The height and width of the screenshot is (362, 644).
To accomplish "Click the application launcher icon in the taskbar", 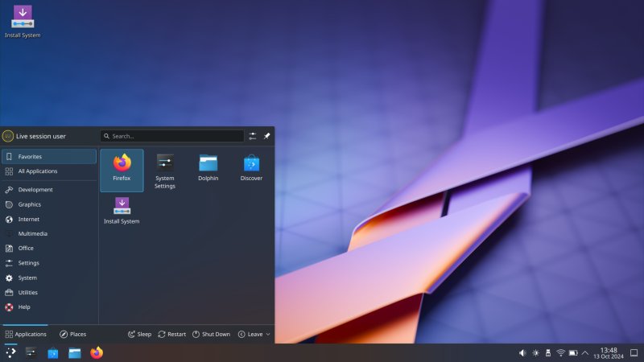I will (x=10, y=352).
